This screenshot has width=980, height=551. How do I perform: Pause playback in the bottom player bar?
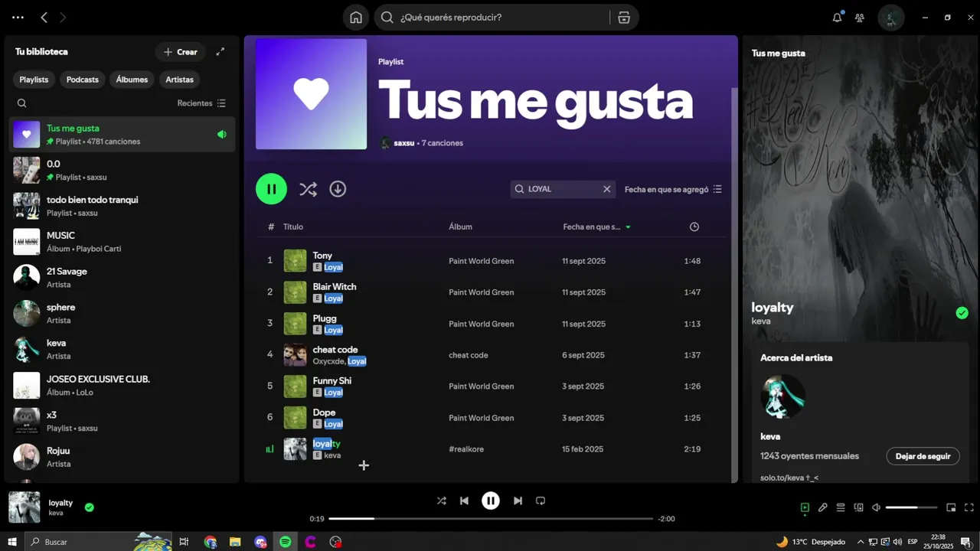click(491, 500)
